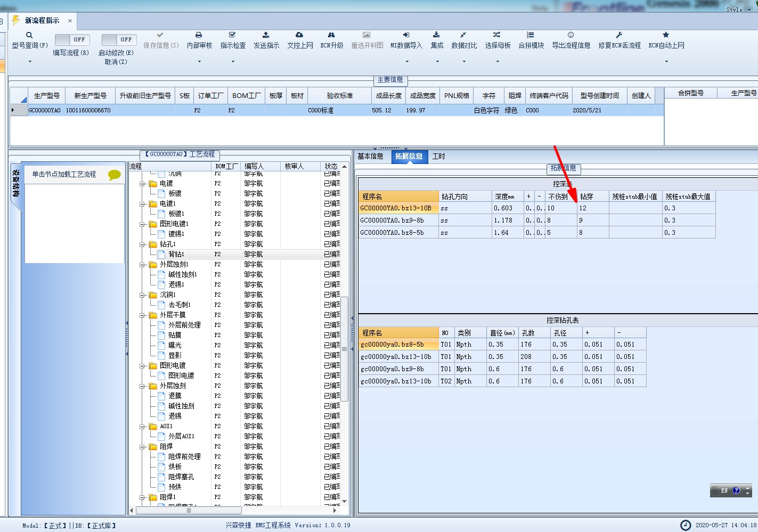
Task: Open the dropdown arrow under ECN自动上网
Action: click(666, 62)
